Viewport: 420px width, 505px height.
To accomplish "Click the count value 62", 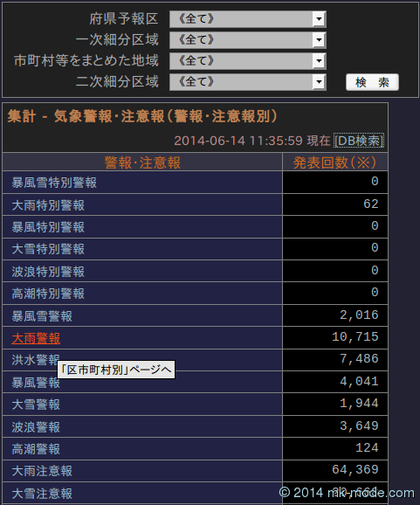I will pyautogui.click(x=370, y=204).
